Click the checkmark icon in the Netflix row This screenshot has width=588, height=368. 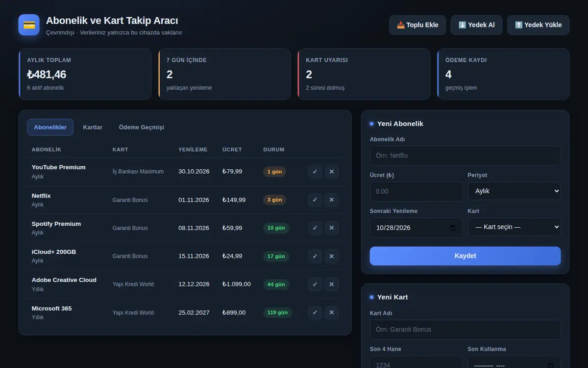[315, 200]
